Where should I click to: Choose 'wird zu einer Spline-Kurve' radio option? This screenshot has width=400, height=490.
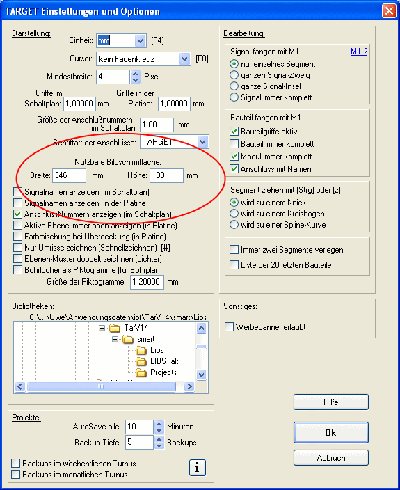[234, 224]
